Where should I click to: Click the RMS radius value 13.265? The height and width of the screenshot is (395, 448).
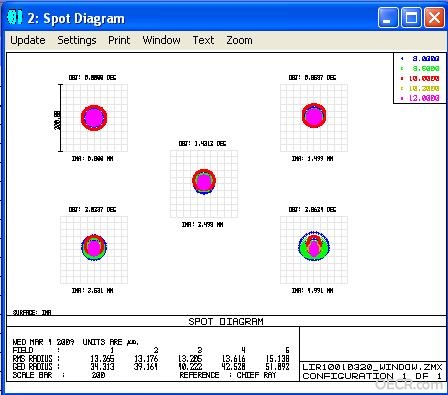click(x=102, y=359)
